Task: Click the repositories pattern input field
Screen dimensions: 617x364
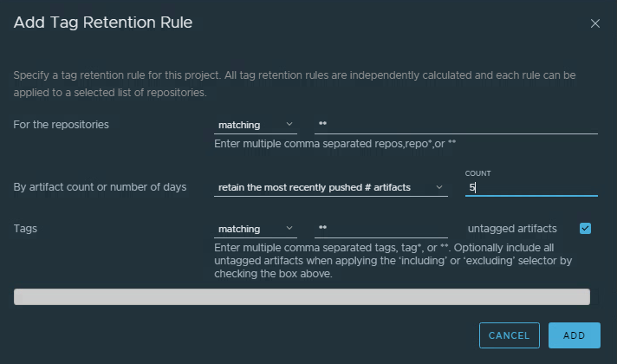Action: [x=456, y=125]
